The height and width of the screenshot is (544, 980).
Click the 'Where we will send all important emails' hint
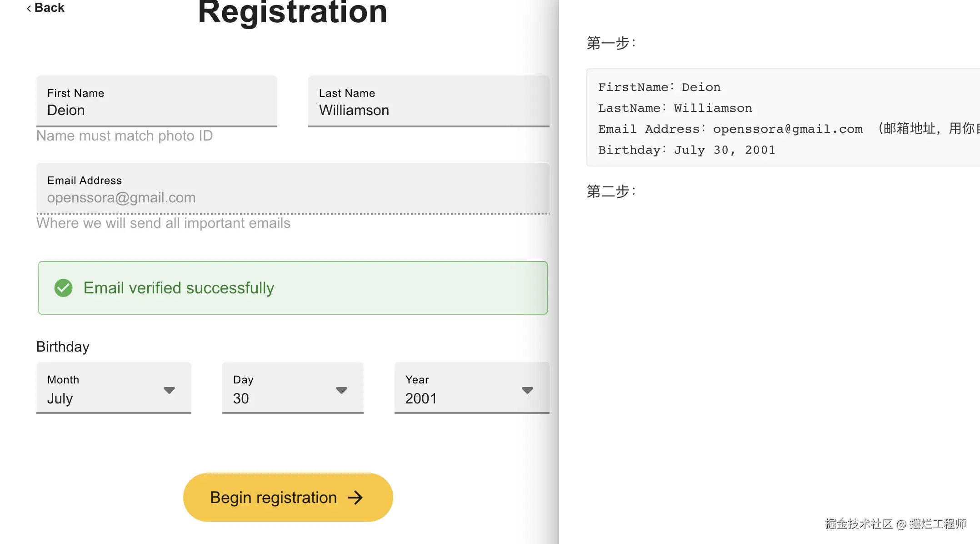163,223
